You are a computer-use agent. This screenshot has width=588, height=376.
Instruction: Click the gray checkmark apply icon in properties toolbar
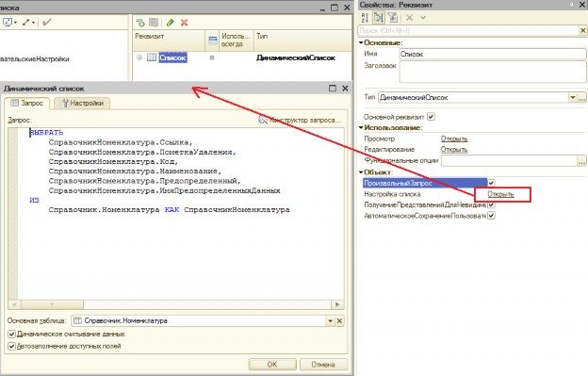423,17
